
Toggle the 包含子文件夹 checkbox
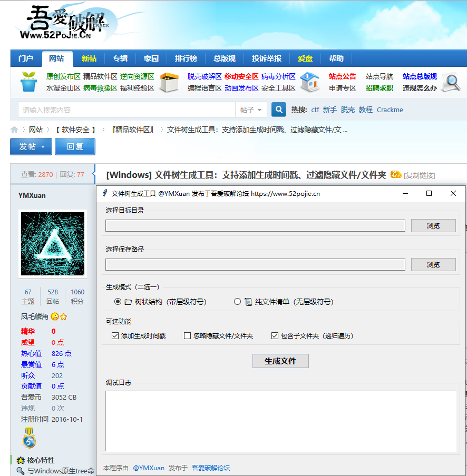click(275, 336)
